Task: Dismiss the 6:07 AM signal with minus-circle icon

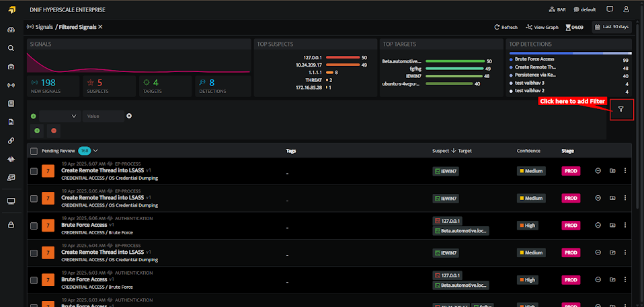Action: tap(598, 171)
